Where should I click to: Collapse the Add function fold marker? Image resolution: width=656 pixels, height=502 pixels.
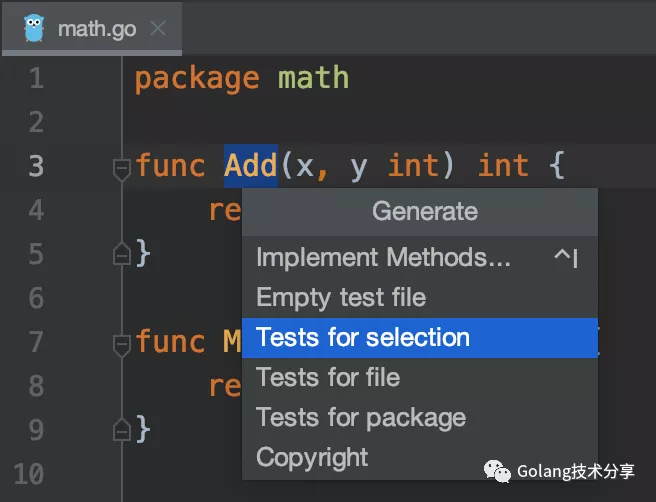click(x=122, y=169)
